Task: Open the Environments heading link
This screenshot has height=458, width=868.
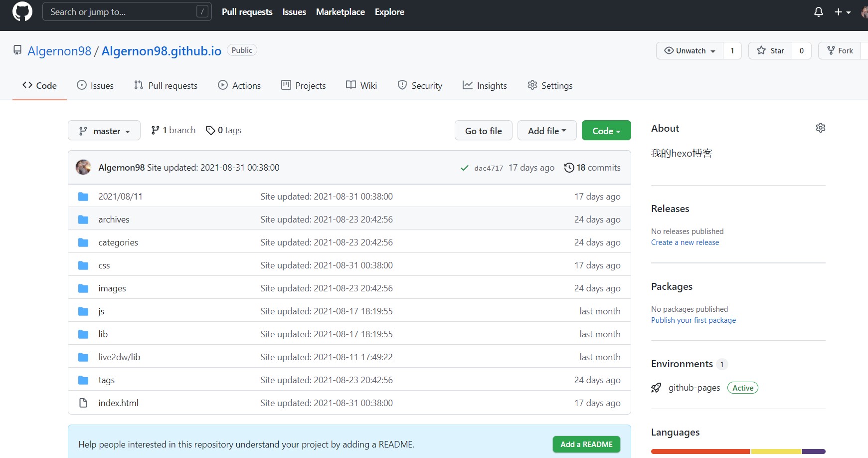Action: 690,364
